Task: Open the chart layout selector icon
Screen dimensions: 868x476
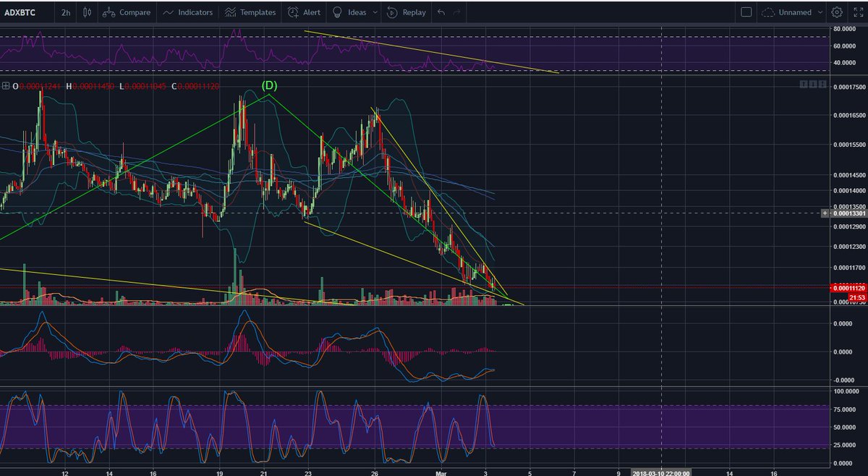Action: [747, 12]
